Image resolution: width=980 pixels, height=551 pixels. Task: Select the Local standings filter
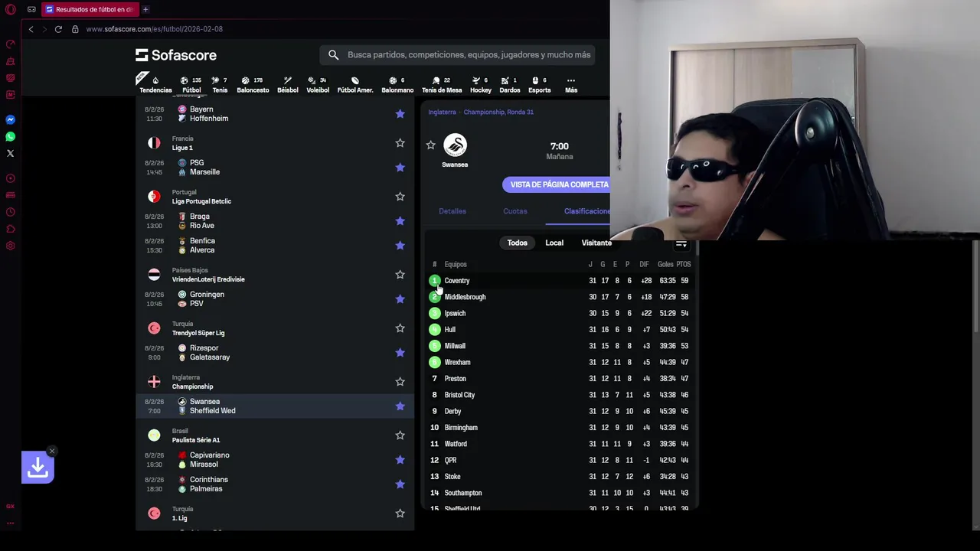[554, 243]
